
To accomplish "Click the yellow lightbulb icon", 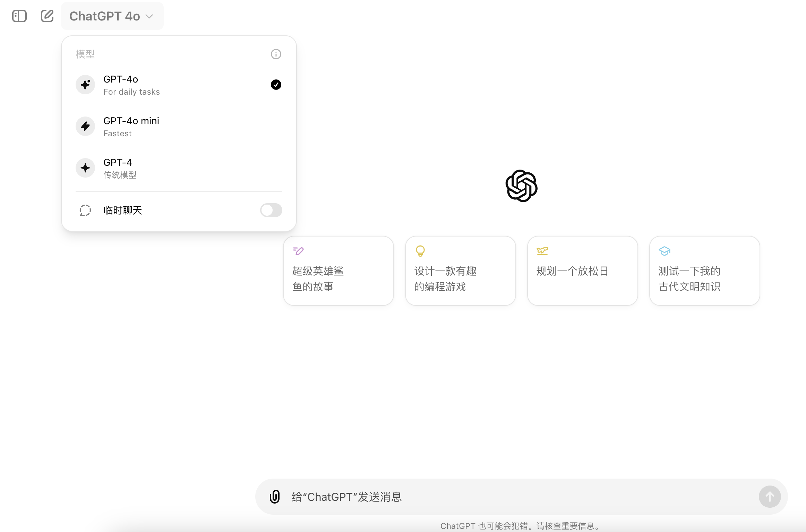I will pos(420,251).
